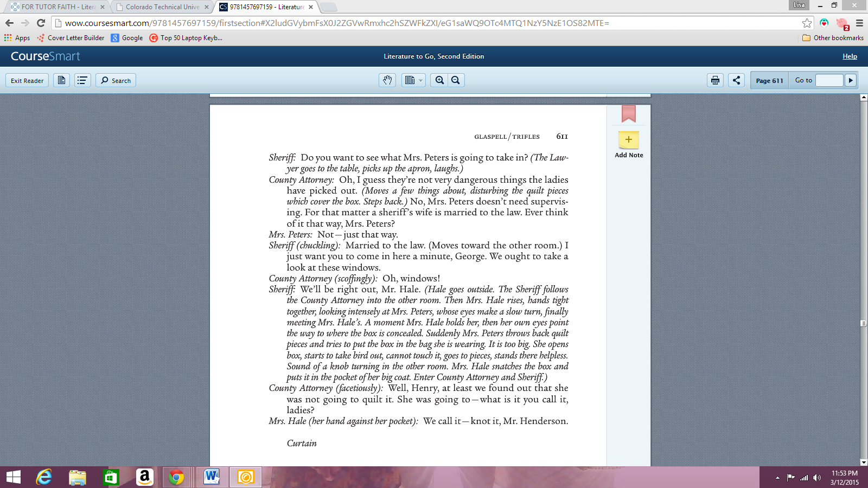Close the FOR TUTOR FAITH tab

click(x=103, y=7)
